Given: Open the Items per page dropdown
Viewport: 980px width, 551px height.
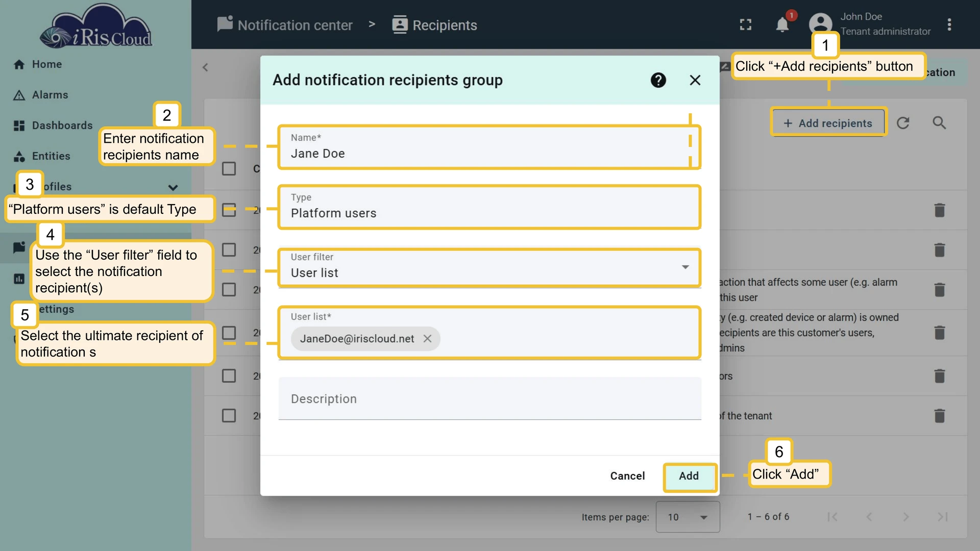Looking at the screenshot, I should pos(688,517).
